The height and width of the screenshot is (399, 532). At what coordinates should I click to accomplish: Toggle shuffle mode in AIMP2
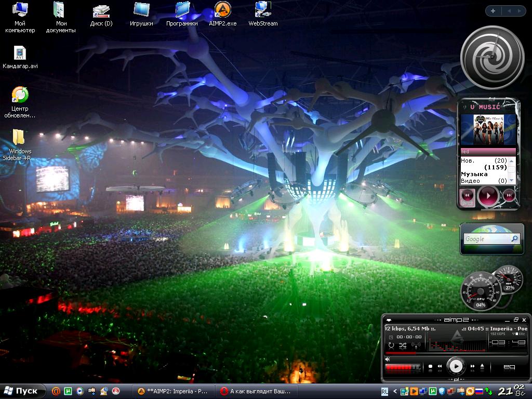click(403, 345)
